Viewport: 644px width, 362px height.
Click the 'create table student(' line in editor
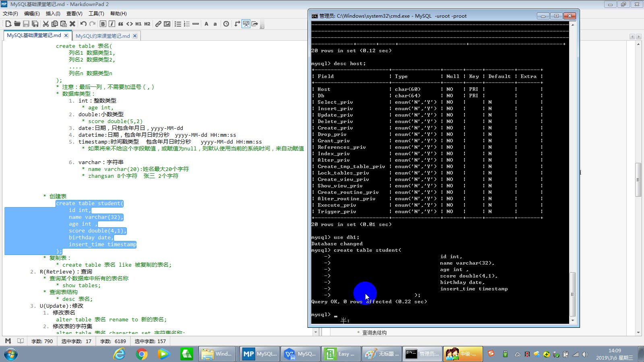coord(90,204)
